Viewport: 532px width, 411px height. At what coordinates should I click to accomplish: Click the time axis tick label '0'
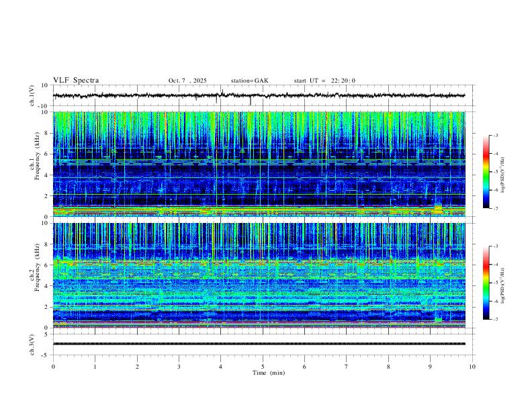pyautogui.click(x=53, y=367)
